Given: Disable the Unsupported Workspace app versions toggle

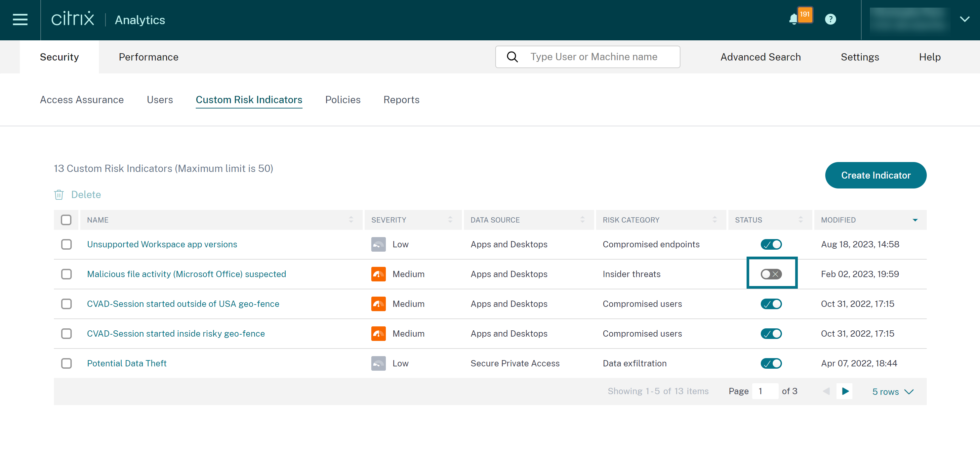Looking at the screenshot, I should click(x=771, y=244).
